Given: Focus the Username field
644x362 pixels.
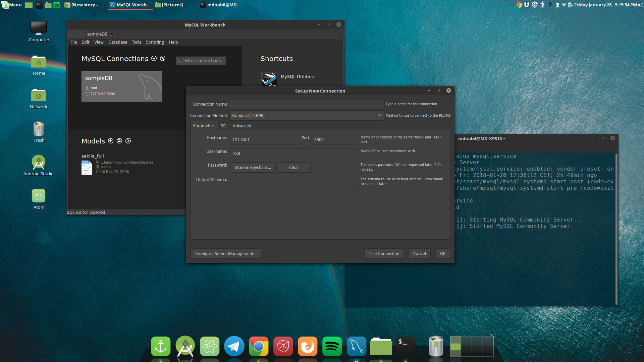Looking at the screenshot, I should 293,153.
